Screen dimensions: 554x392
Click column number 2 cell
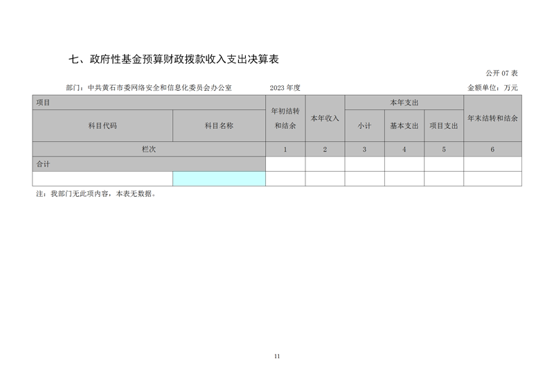(x=325, y=149)
